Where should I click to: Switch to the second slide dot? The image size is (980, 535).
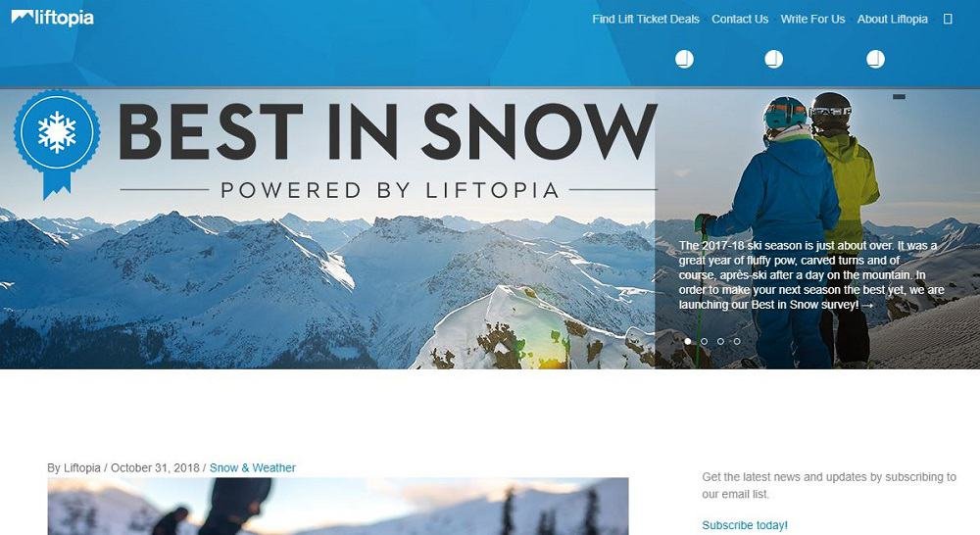705,341
